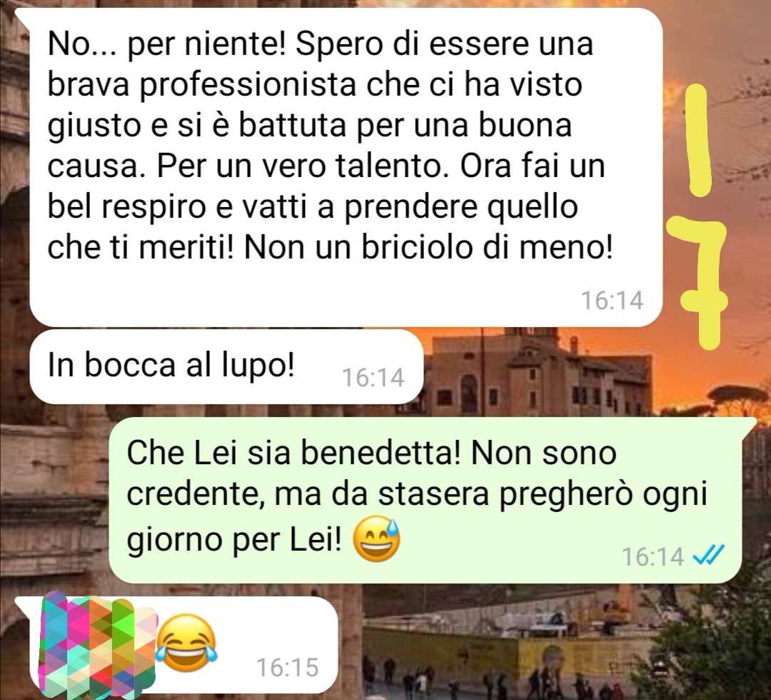This screenshot has width=771, height=700.
Task: Tap the word "professionista" in first message
Action: pos(248,84)
